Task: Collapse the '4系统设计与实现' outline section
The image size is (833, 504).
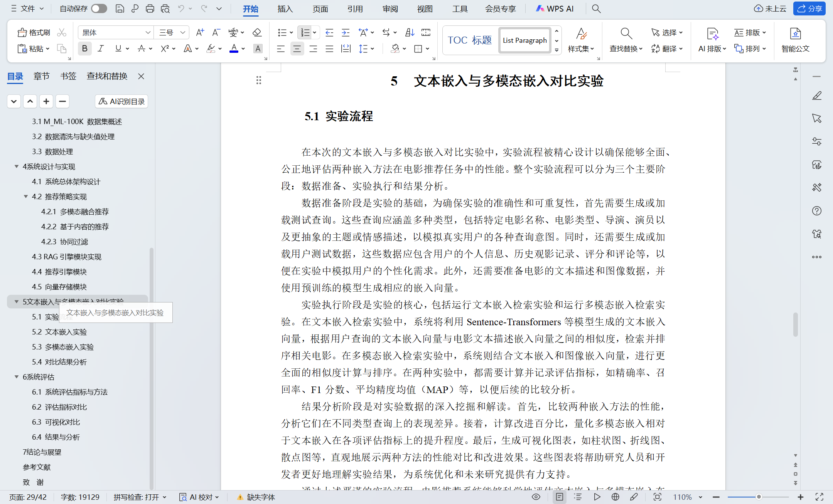Action: 17,166
